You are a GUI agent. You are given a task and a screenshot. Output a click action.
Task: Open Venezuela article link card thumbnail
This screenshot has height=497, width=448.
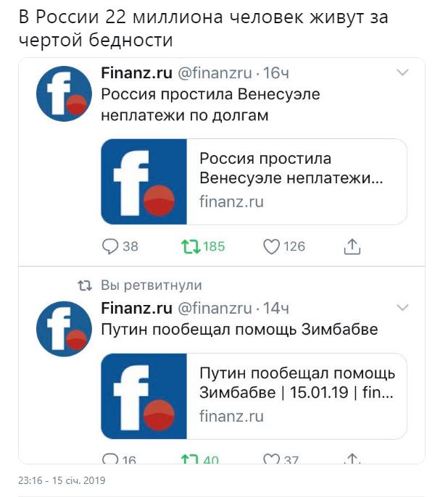click(144, 181)
